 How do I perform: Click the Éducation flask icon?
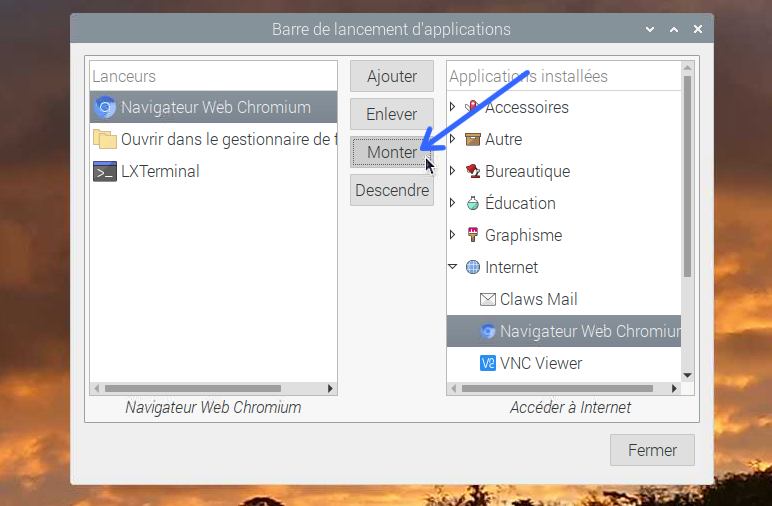(x=473, y=203)
